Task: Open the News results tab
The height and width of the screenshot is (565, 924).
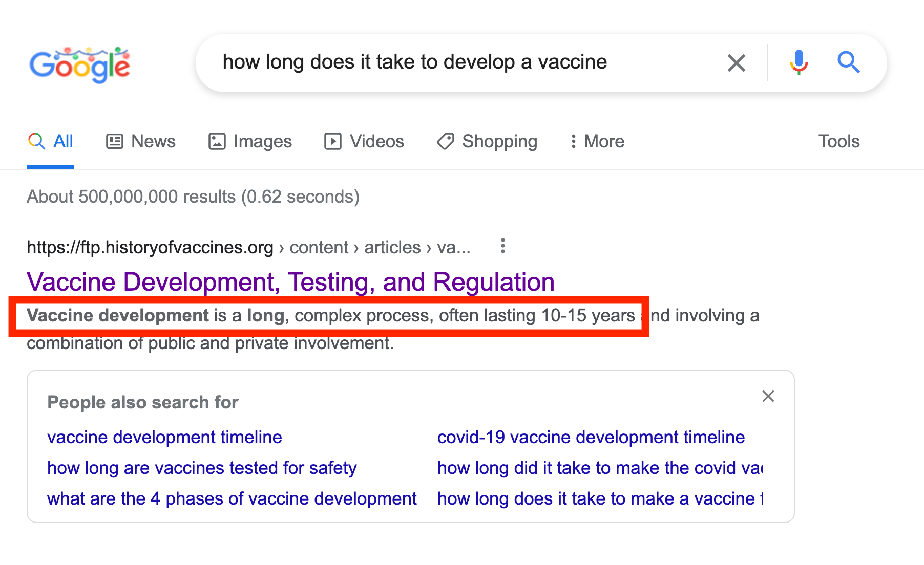Action: click(x=141, y=141)
